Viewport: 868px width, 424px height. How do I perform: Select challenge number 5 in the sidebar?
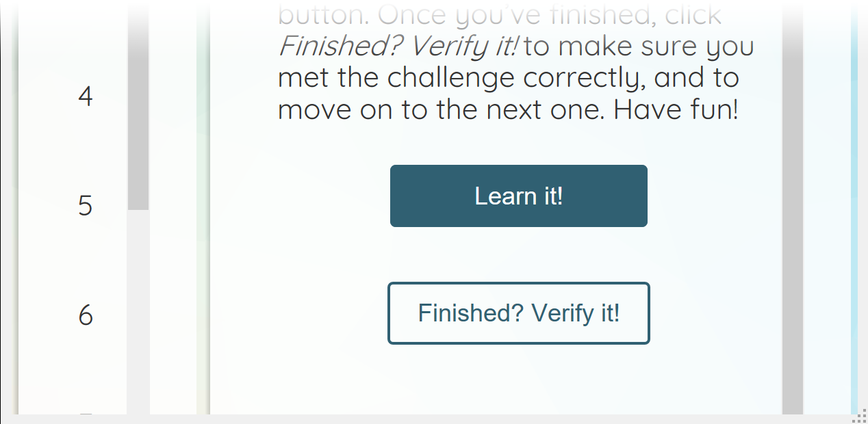(85, 205)
